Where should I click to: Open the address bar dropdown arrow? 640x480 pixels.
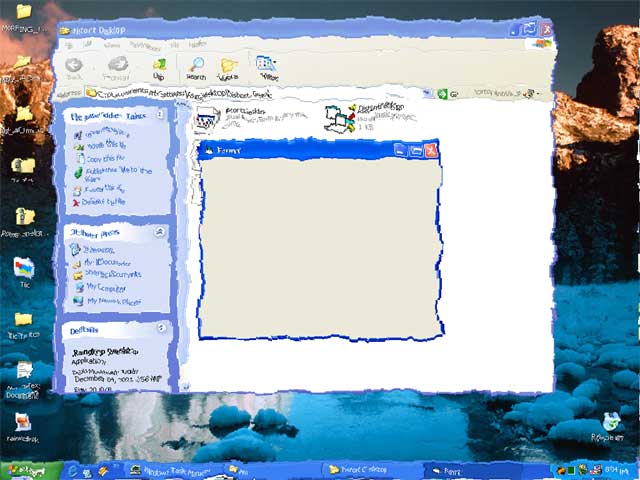(x=428, y=94)
